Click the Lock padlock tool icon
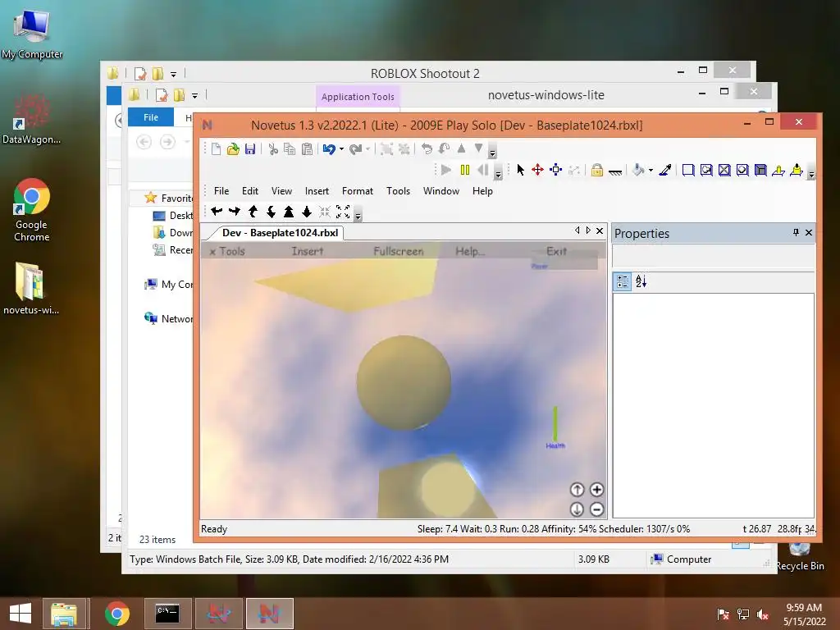This screenshot has width=840, height=630. [x=597, y=170]
